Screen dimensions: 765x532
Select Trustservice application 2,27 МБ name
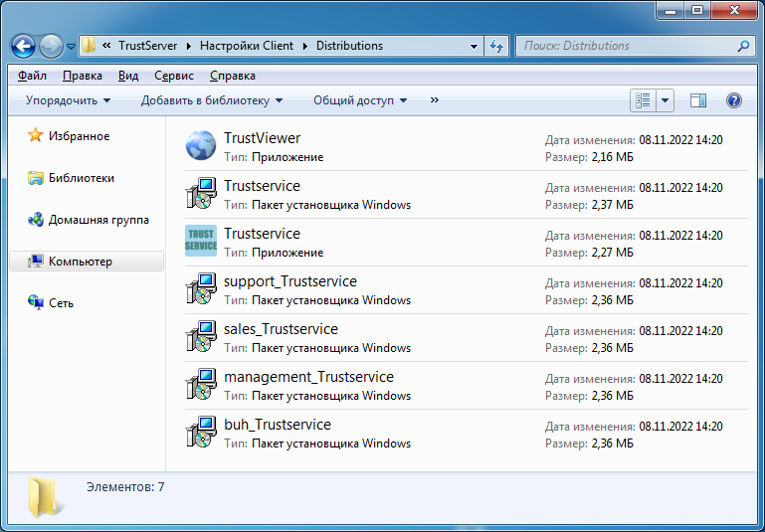262,234
